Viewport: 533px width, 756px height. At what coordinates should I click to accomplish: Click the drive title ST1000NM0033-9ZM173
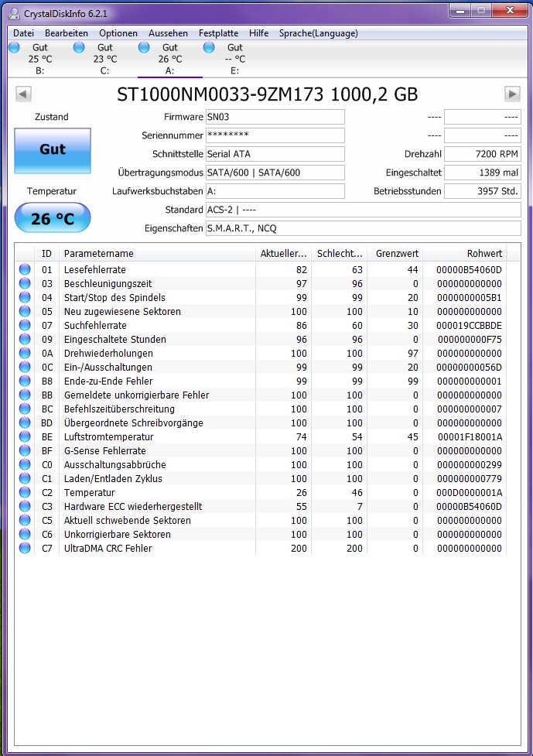(220, 94)
